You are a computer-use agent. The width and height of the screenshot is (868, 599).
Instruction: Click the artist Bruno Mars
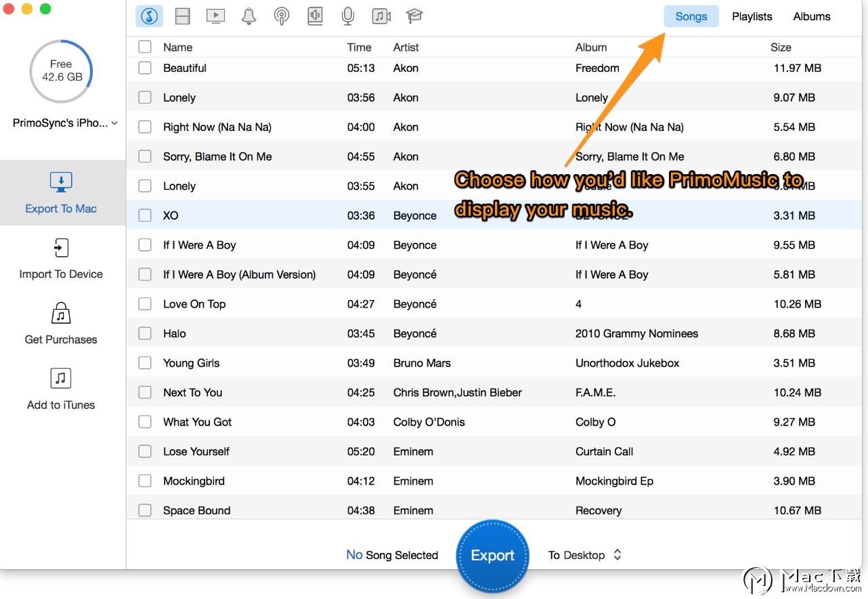point(422,363)
